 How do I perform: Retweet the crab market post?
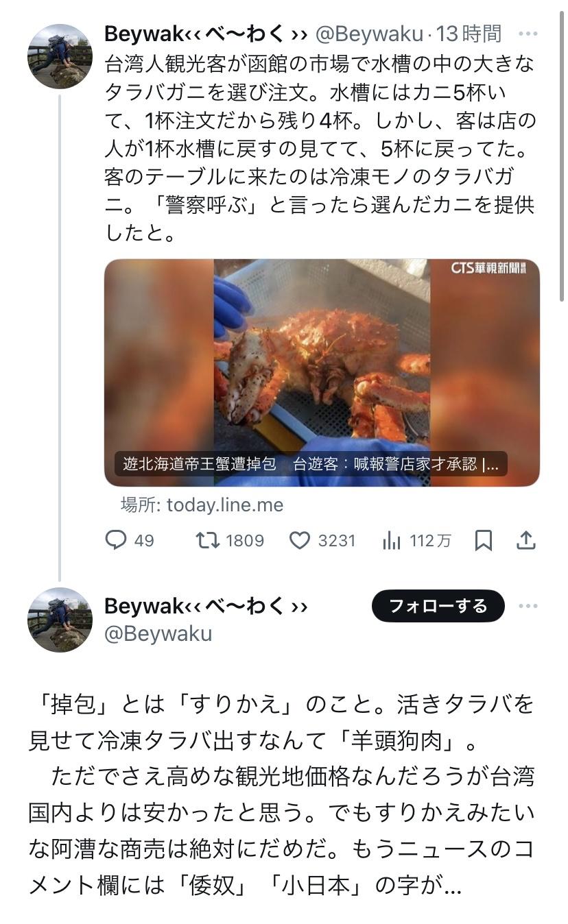229,541
